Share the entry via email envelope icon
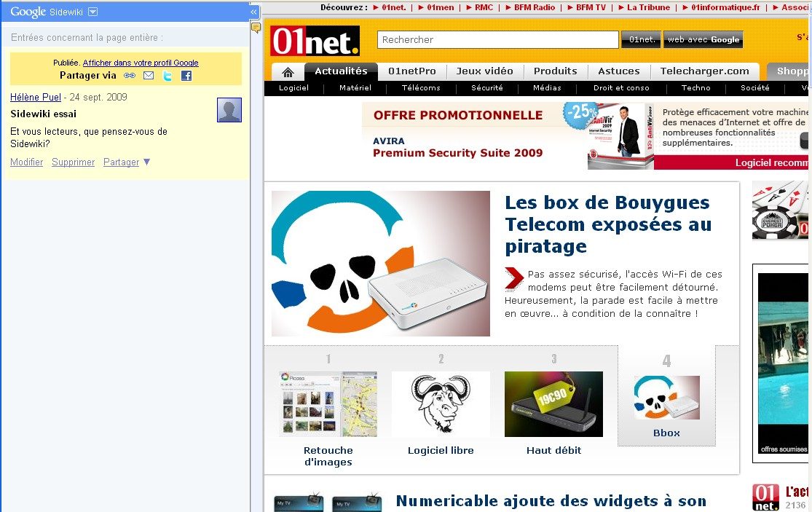Image resolution: width=812 pixels, height=512 pixels. (149, 76)
